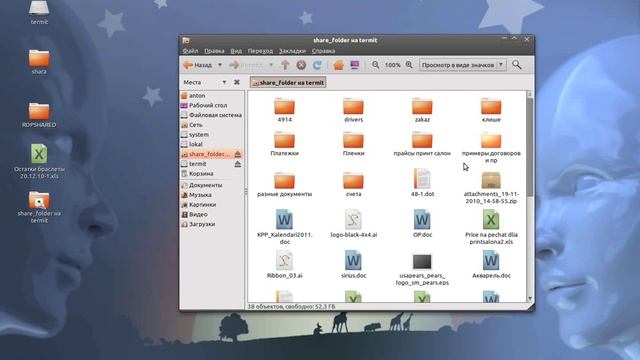Screen dimensions: 640x360
Task: Click the Back arrow toolbar button
Action: [197, 65]
